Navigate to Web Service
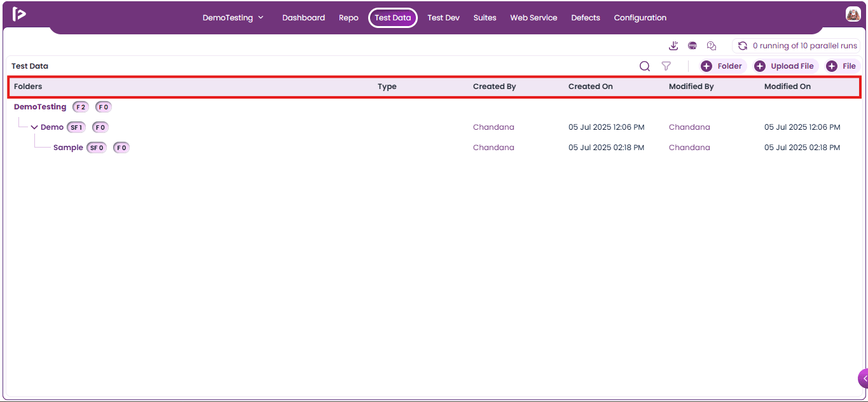868x402 pixels. [534, 18]
